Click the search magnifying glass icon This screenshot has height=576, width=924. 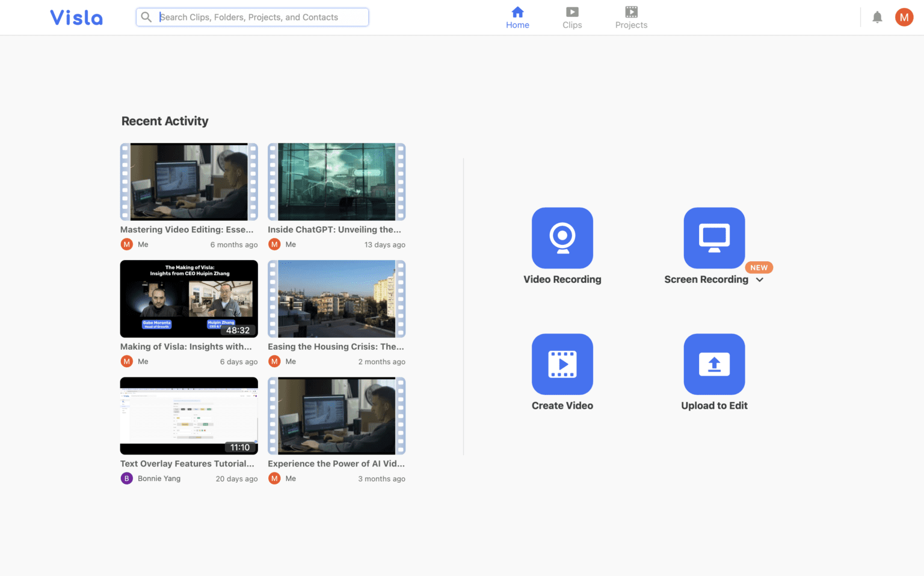pos(146,17)
